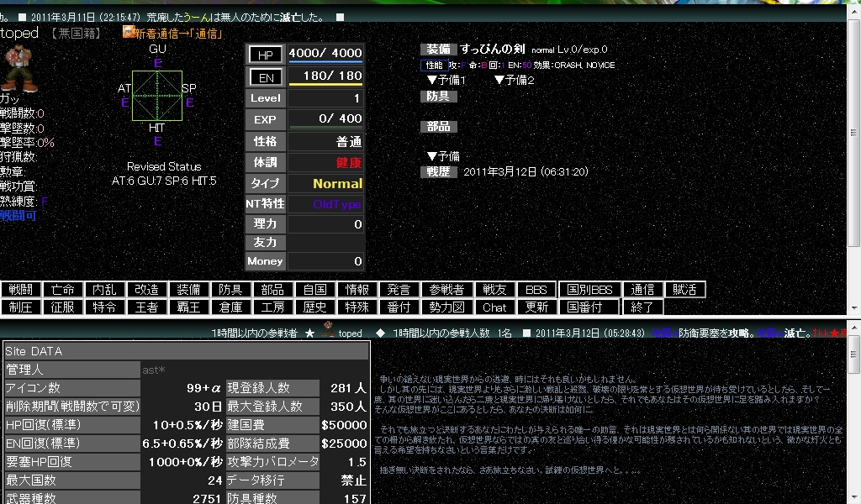
Task: Click the upper frame vertical scrollbar
Action: coord(853,159)
